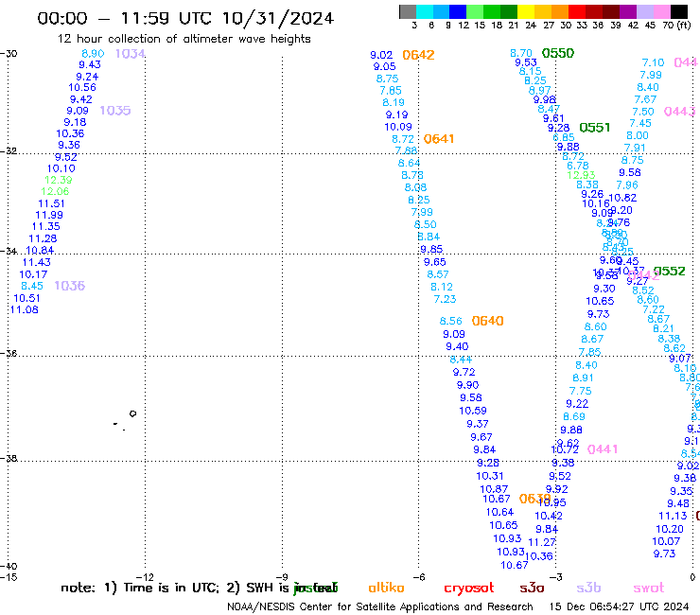Click the wave height value 8.70
The height and width of the screenshot is (615, 700).
tap(521, 53)
